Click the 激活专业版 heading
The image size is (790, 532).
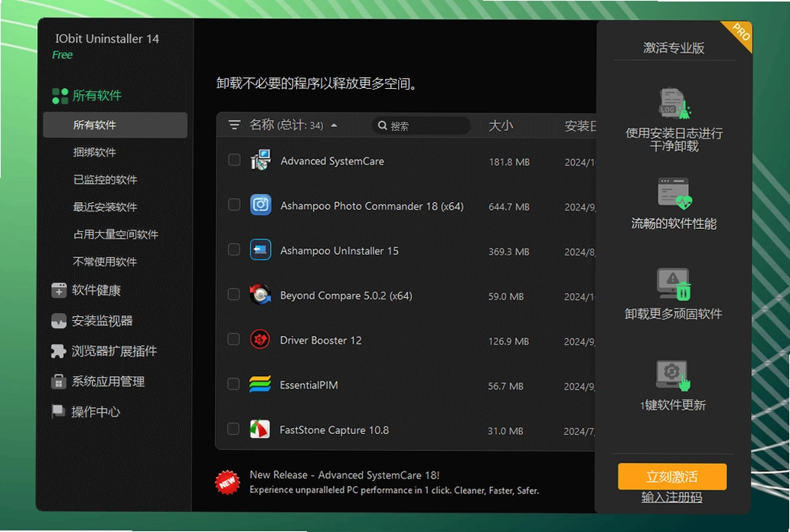coord(674,48)
